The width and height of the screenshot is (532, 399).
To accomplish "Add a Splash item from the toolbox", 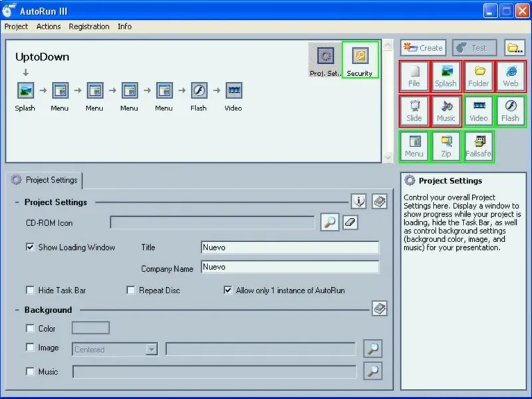I will pyautogui.click(x=446, y=76).
